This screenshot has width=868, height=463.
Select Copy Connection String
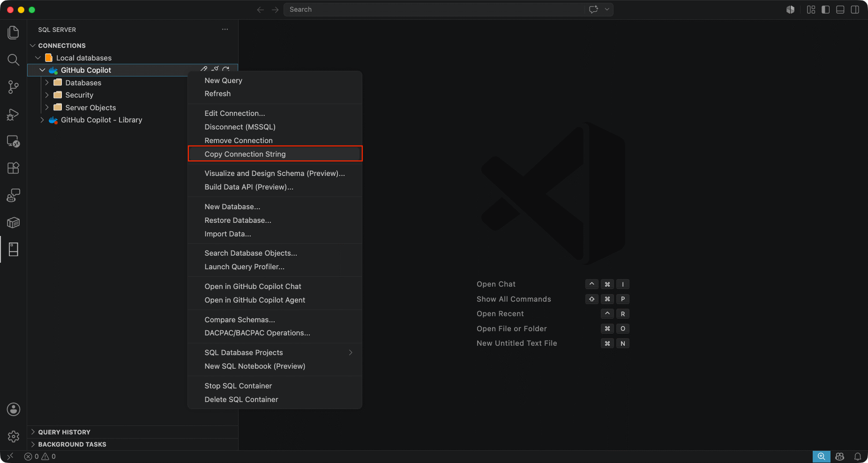[275, 154]
